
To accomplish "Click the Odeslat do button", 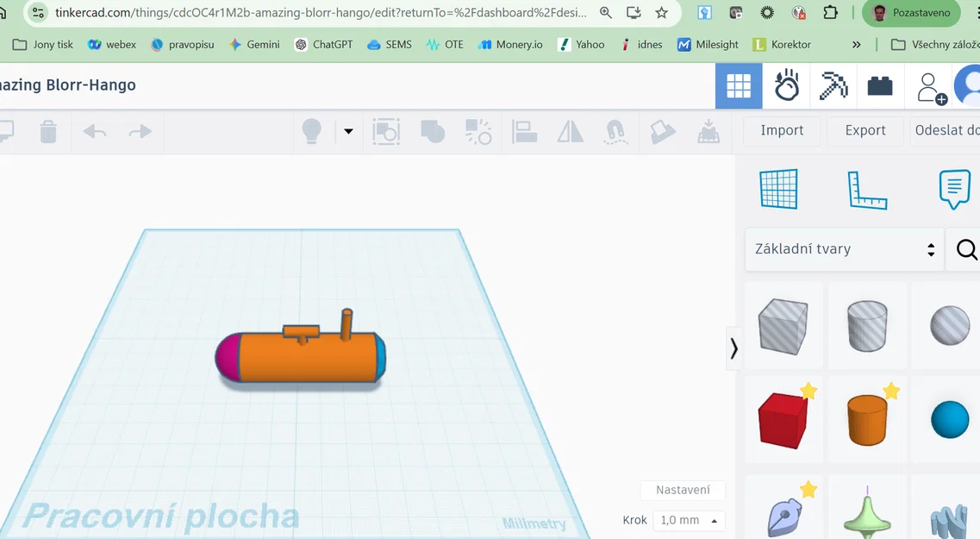I will 945,130.
